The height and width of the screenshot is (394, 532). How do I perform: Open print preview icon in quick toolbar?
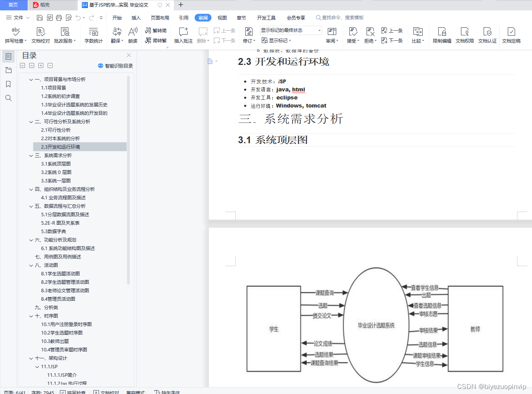click(69, 18)
